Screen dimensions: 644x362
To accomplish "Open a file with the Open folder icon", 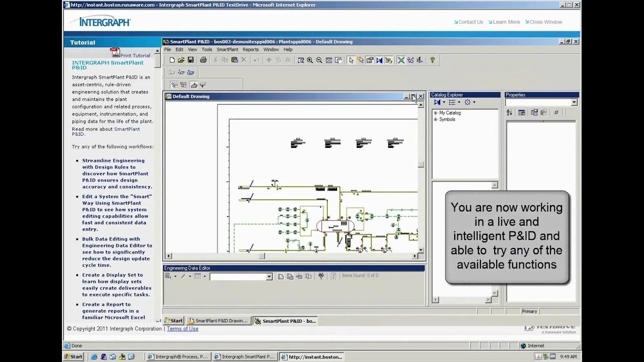I will tap(181, 60).
